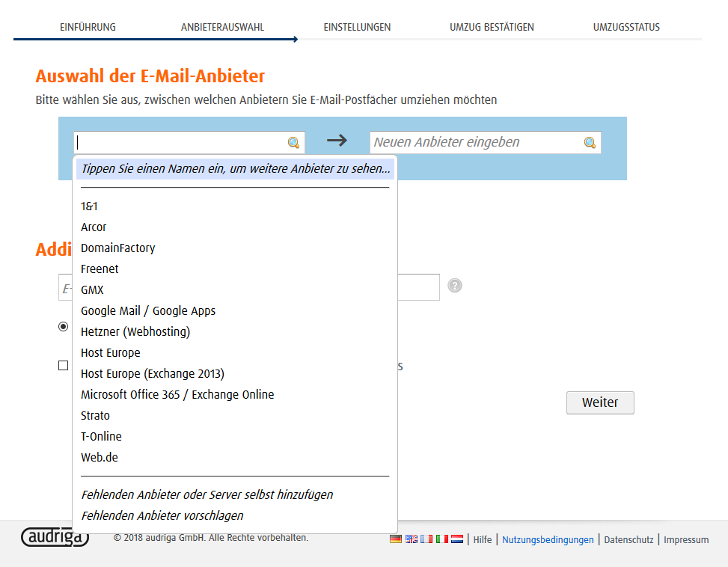
Task: Open the Nutzungsbedingungen link
Action: click(548, 539)
